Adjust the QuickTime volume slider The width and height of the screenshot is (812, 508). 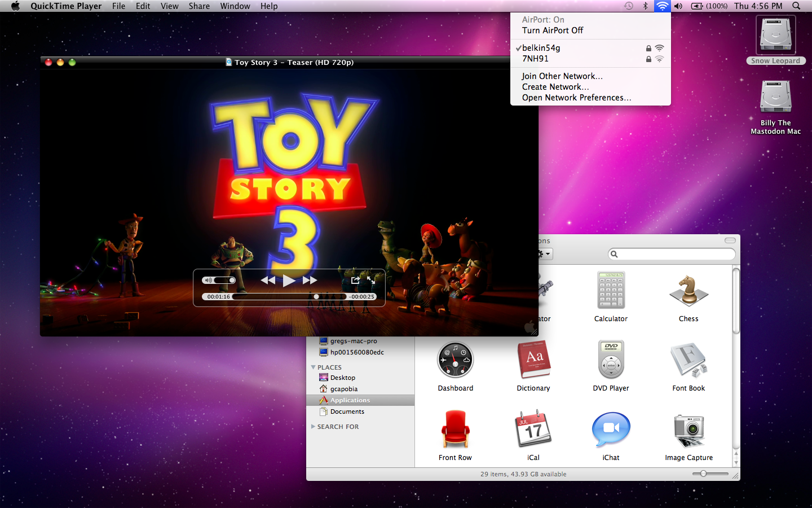tap(224, 280)
